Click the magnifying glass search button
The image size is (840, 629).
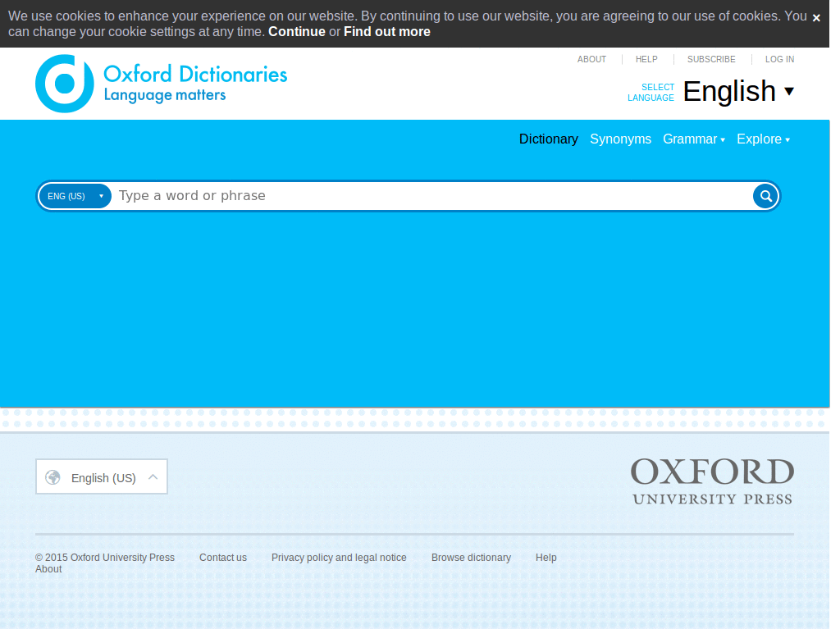pos(766,196)
